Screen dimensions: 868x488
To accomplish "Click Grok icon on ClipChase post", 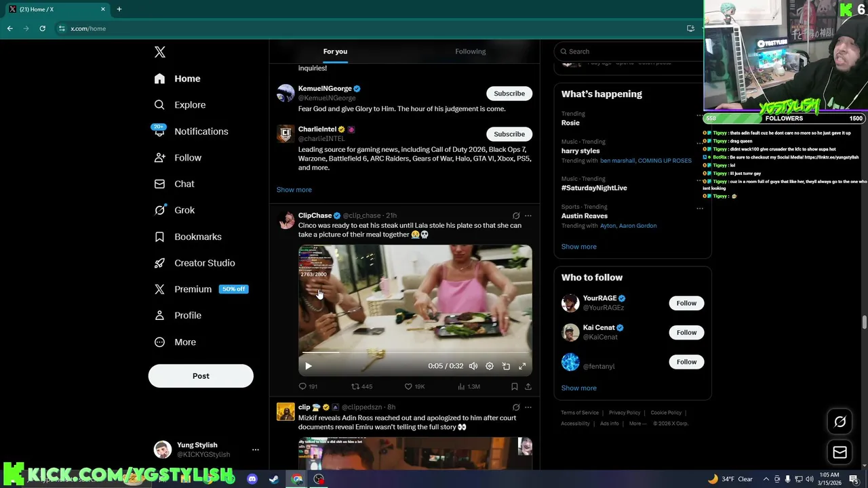I will click(516, 216).
